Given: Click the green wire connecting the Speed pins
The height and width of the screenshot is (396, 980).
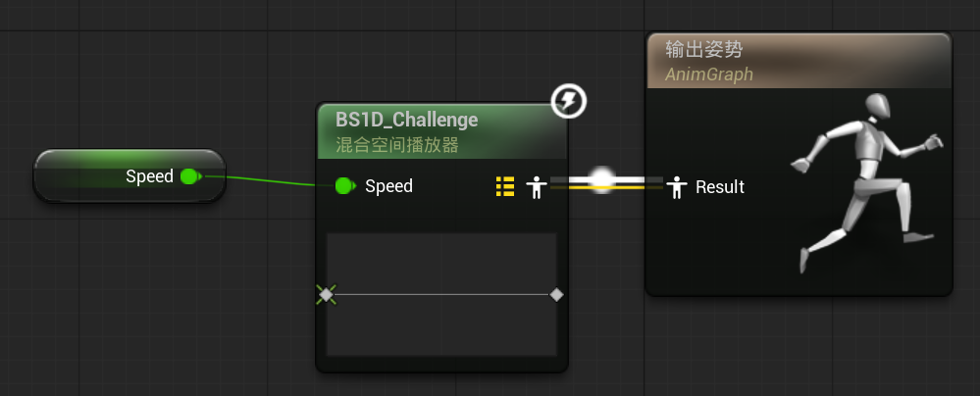Looking at the screenshot, I should tap(265, 180).
